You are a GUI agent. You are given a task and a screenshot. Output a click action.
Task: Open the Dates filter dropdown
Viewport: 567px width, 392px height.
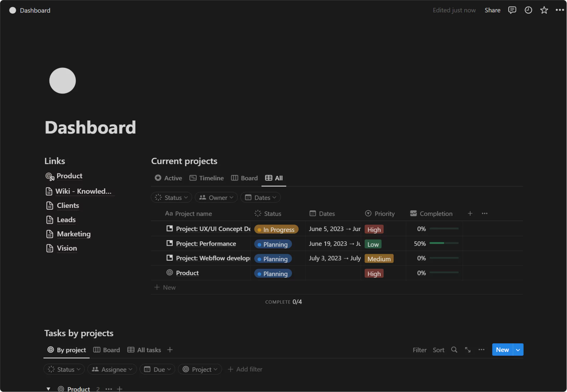point(260,198)
